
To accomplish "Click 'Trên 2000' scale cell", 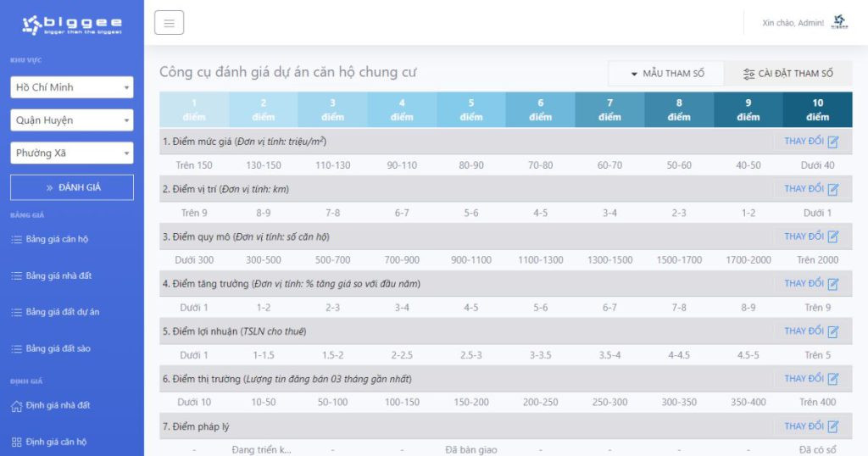I will [x=818, y=260].
